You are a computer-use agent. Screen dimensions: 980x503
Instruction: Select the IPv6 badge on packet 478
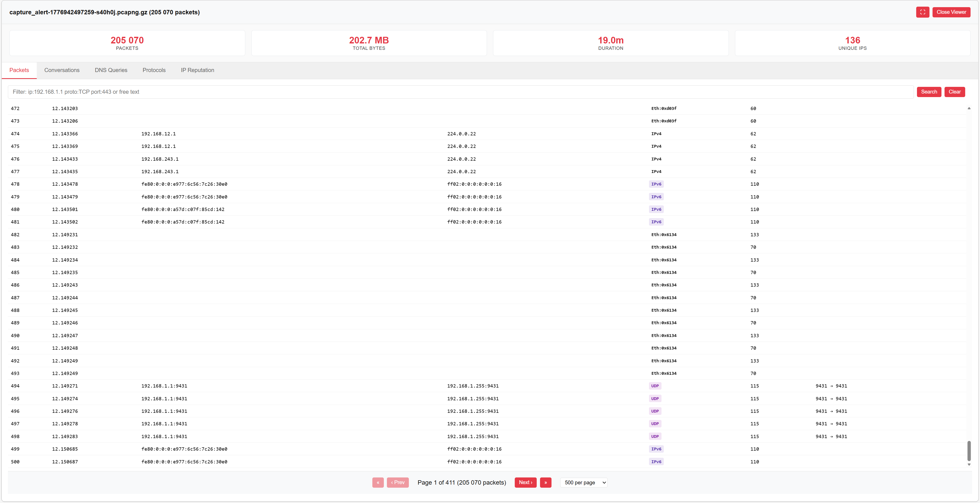click(656, 184)
